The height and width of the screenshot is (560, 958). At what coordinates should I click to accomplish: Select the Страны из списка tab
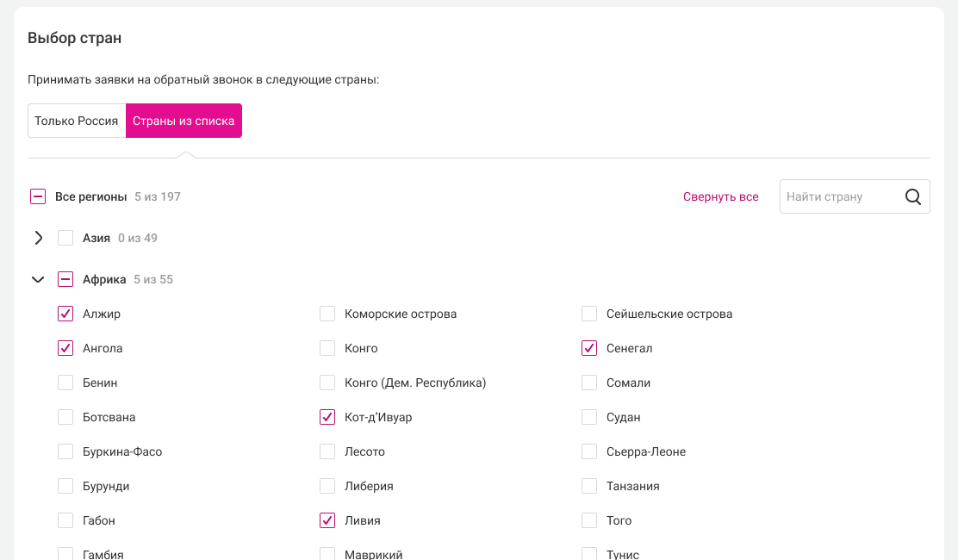tap(184, 121)
